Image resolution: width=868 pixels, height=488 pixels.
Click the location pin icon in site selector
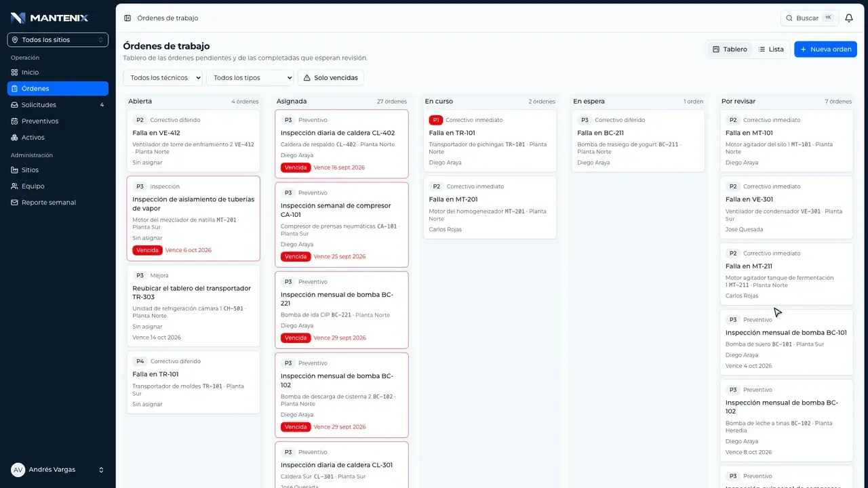click(15, 40)
